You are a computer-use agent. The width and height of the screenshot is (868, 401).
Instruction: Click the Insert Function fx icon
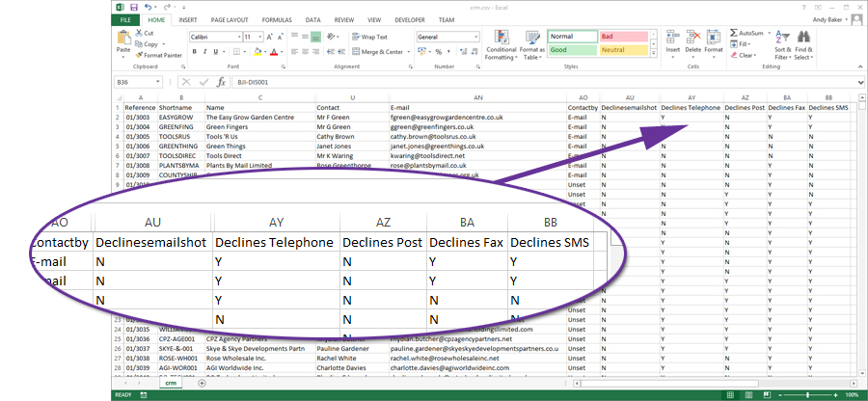pos(221,82)
